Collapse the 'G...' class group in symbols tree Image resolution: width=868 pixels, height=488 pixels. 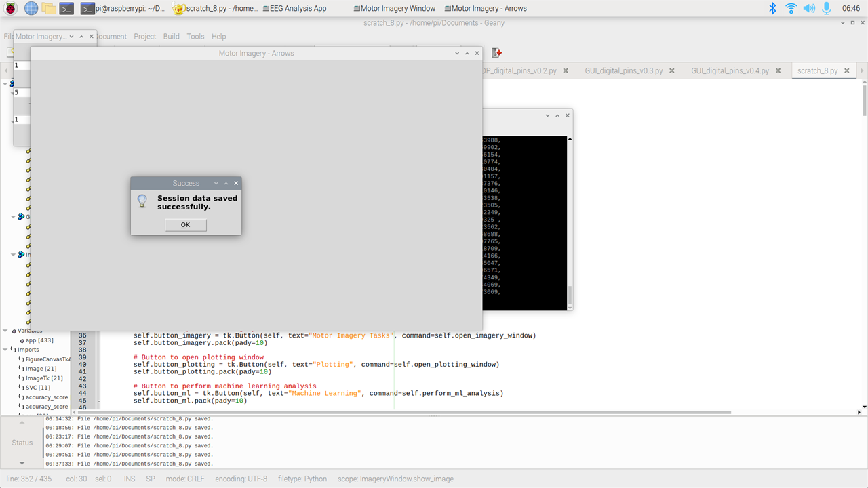[14, 217]
